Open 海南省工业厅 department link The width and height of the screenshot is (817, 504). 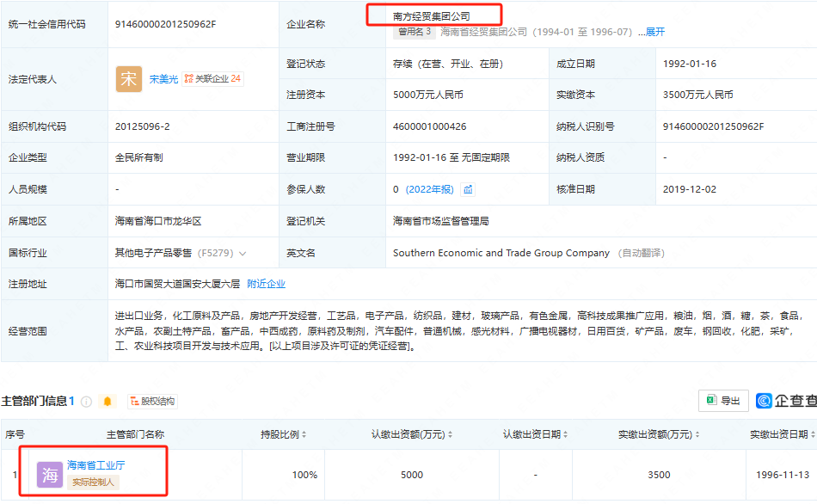[95, 465]
